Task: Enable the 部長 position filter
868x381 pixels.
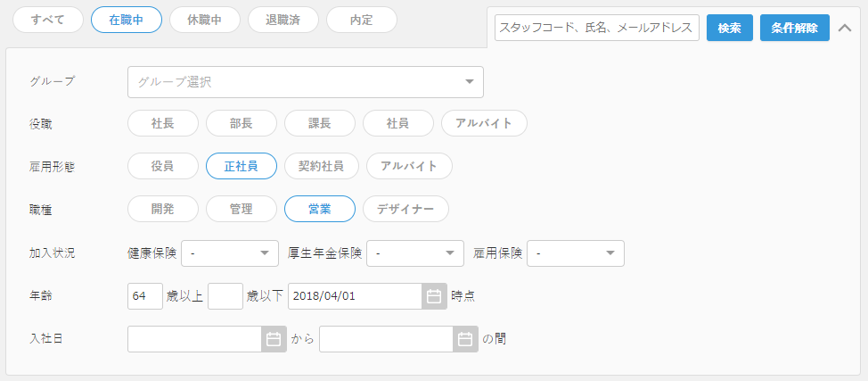Action: [242, 123]
